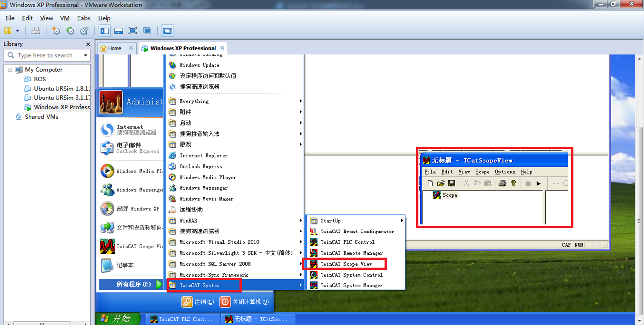The height and width of the screenshot is (325, 644).
Task: Toggle the library sidebar view icon
Action: tap(105, 31)
